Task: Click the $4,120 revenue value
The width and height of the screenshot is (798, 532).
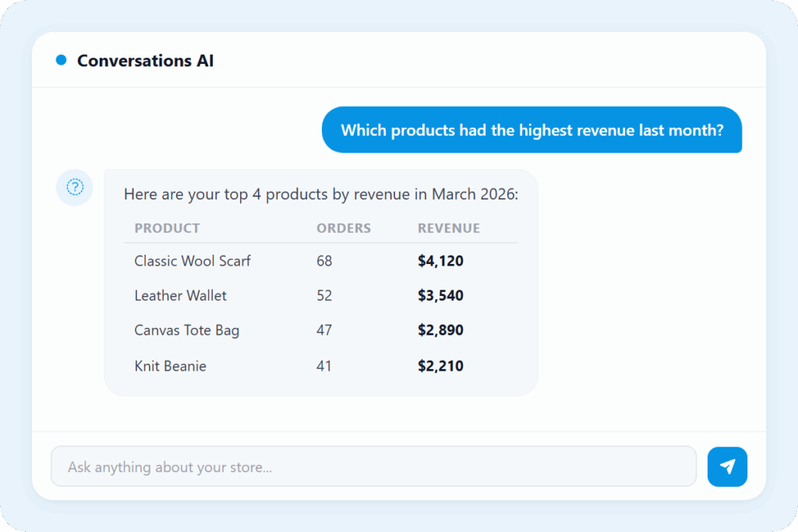Action: [440, 261]
